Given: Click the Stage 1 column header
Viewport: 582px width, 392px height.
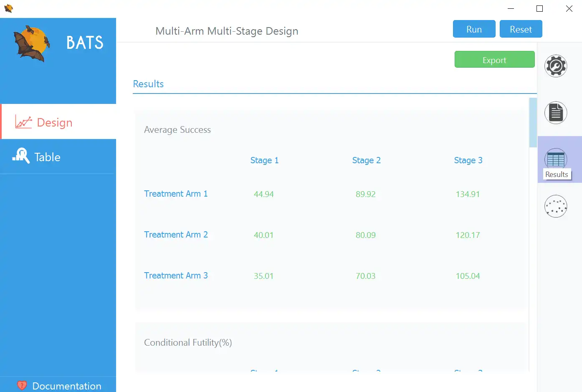Looking at the screenshot, I should (x=264, y=160).
